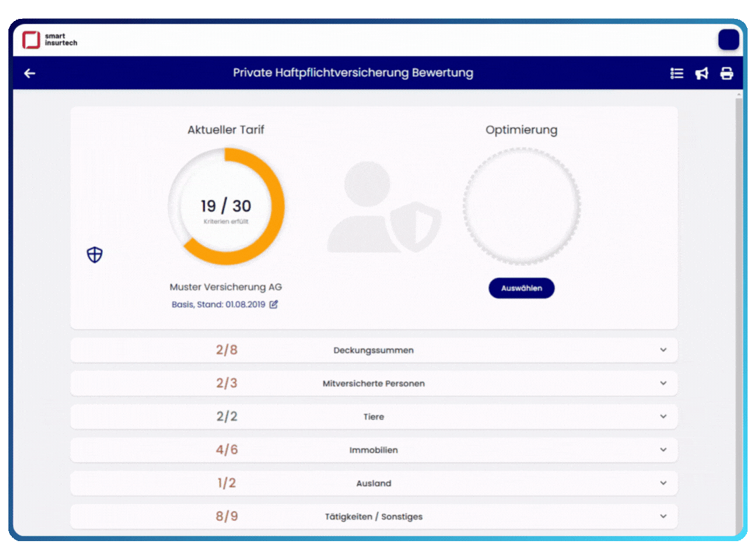The height and width of the screenshot is (560, 756).
Task: Select the Ausland category row label
Action: 373,484
